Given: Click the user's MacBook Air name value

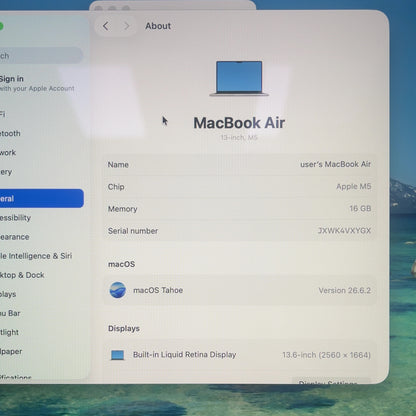Looking at the screenshot, I should [x=335, y=164].
